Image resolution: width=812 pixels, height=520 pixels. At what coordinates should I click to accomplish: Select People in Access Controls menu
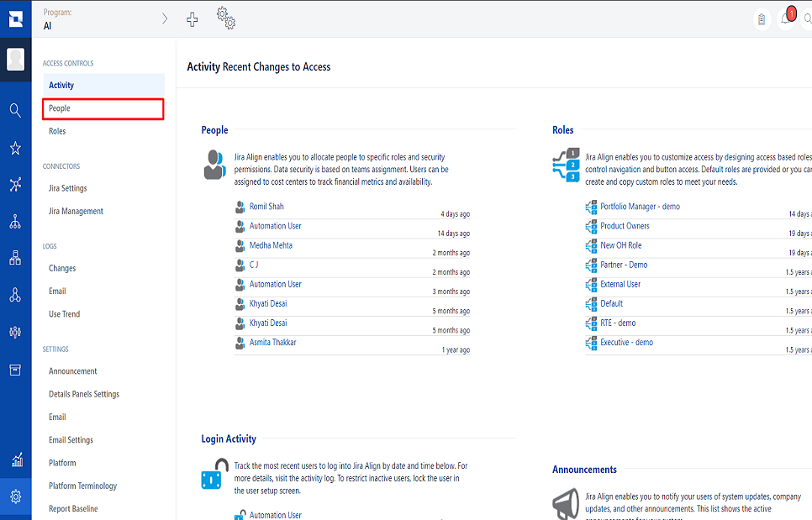coord(60,108)
